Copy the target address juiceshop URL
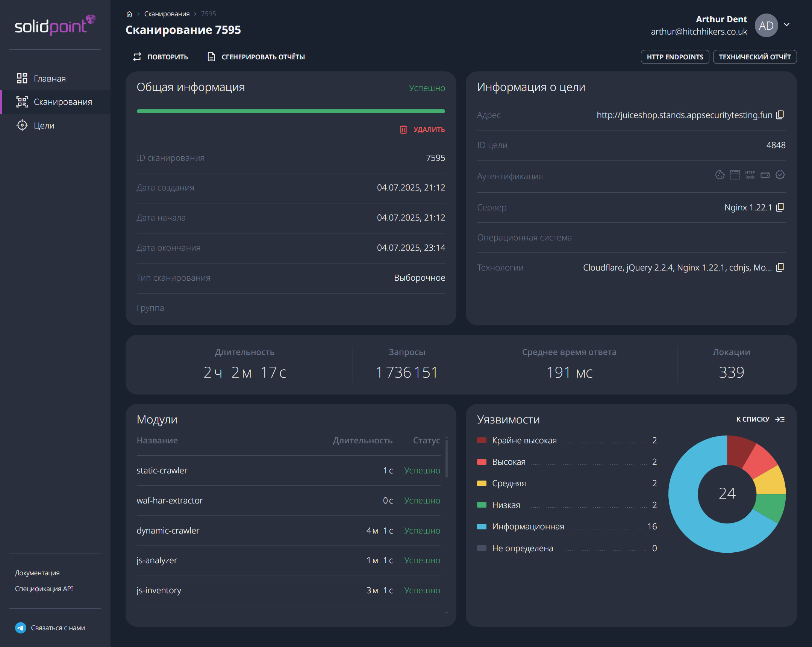This screenshot has height=647, width=812. (780, 115)
